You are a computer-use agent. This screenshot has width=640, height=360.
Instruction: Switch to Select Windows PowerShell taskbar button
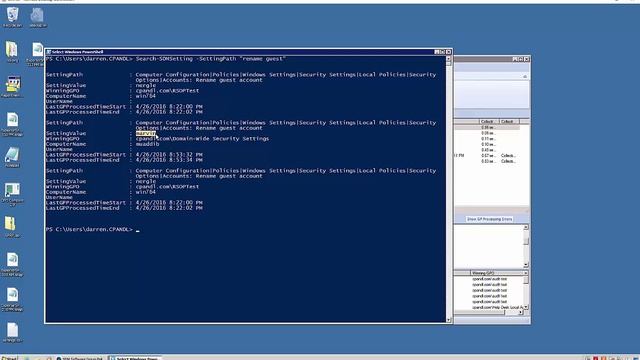click(x=134, y=358)
